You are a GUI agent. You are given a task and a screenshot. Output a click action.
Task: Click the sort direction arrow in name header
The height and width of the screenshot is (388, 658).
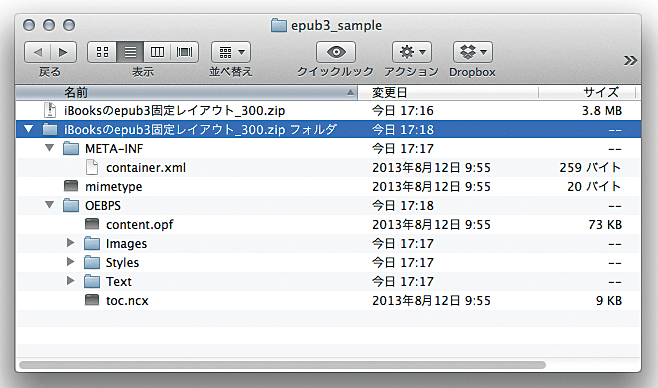[350, 93]
